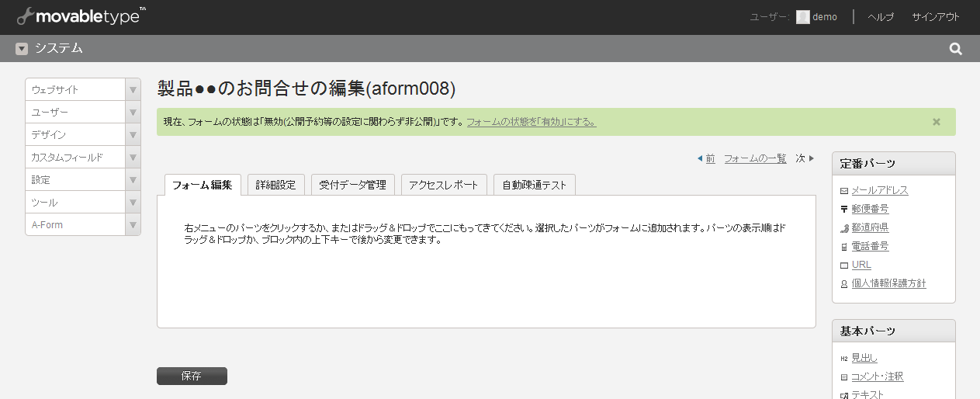Screen dimensions: 980x399
Task: Expand the 設定 menu arrow
Action: (133, 180)
